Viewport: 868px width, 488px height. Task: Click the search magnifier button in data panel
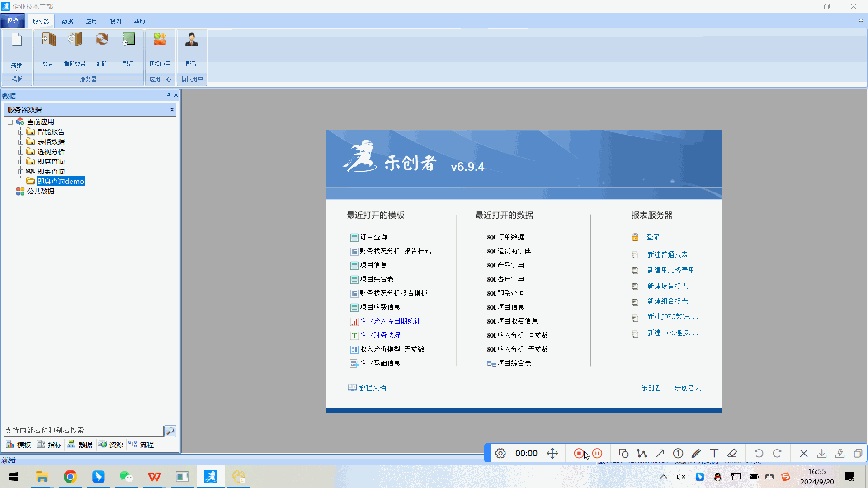click(170, 431)
